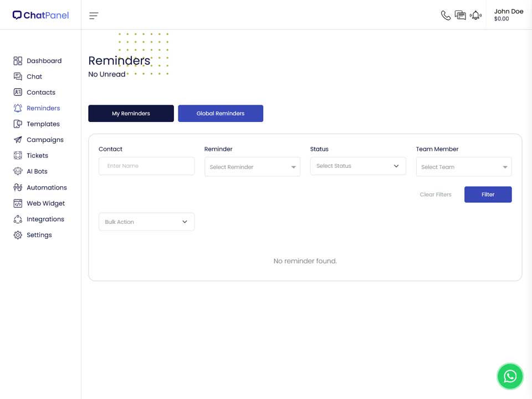Open the John Doe account menu
The image size is (532, 399).
[509, 14]
